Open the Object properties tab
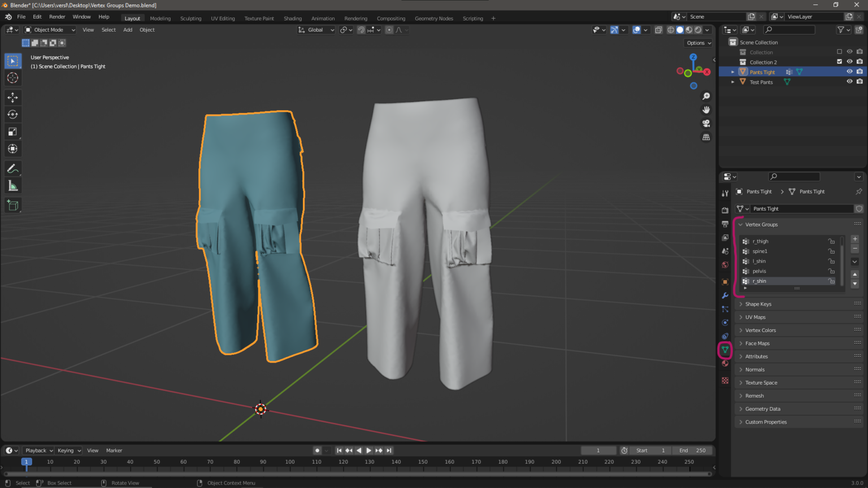Screen dimensions: 868x488 tap(725, 282)
